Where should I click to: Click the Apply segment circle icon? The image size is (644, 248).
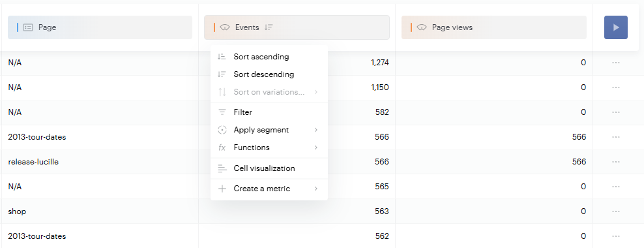tap(222, 130)
